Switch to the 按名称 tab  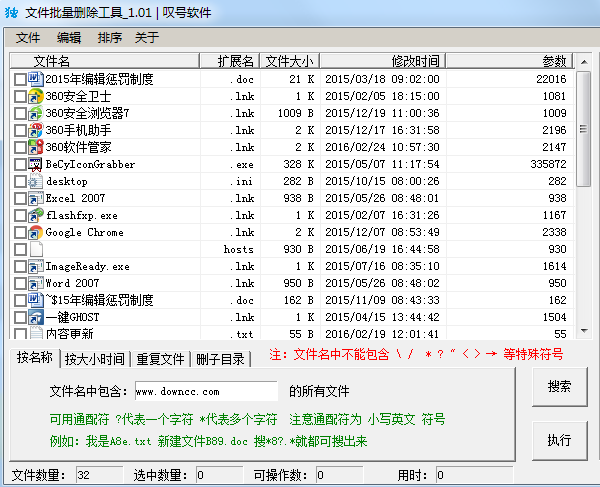pyautogui.click(x=34, y=358)
